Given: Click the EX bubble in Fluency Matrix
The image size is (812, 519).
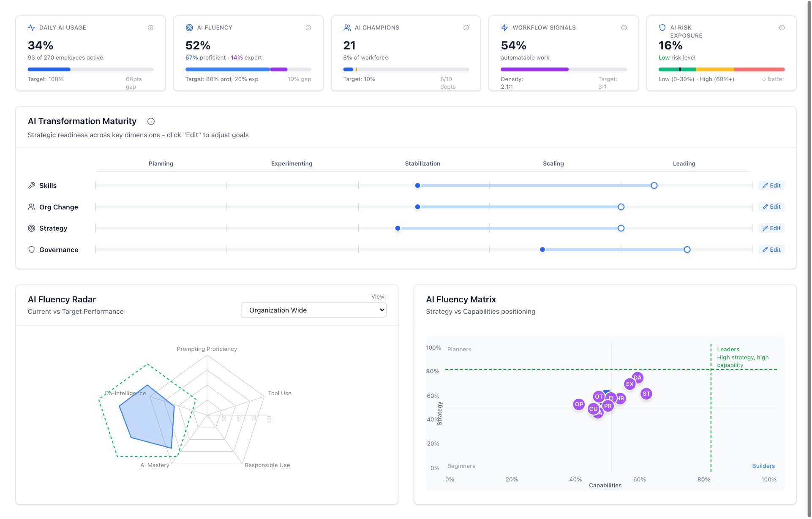Looking at the screenshot, I should click(x=629, y=384).
